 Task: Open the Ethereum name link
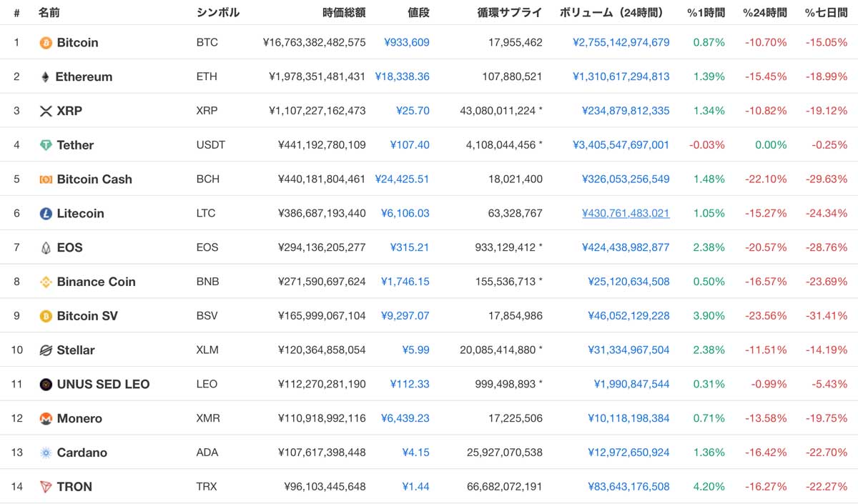(84, 77)
